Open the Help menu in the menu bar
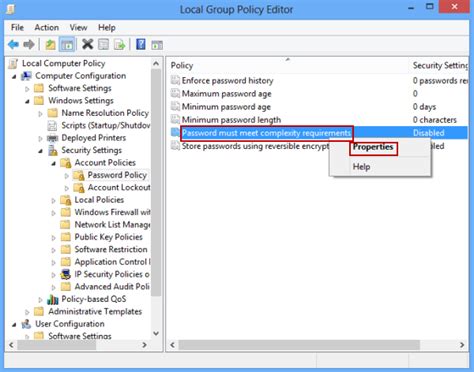This screenshot has width=474, height=372. pyautogui.click(x=107, y=27)
